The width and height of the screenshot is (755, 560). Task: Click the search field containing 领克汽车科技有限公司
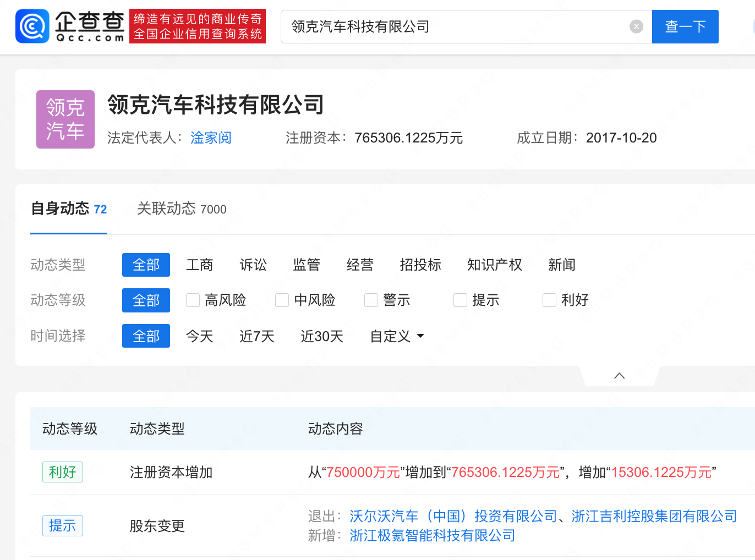point(466,26)
